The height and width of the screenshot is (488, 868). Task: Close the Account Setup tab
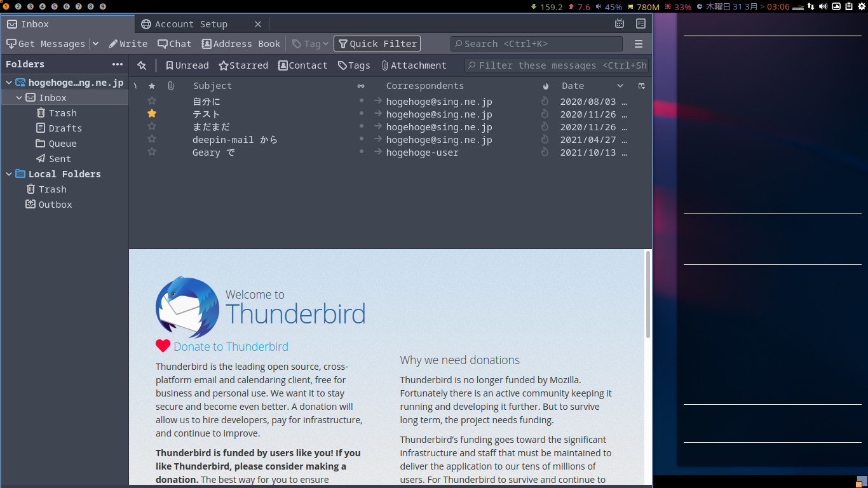click(x=258, y=24)
